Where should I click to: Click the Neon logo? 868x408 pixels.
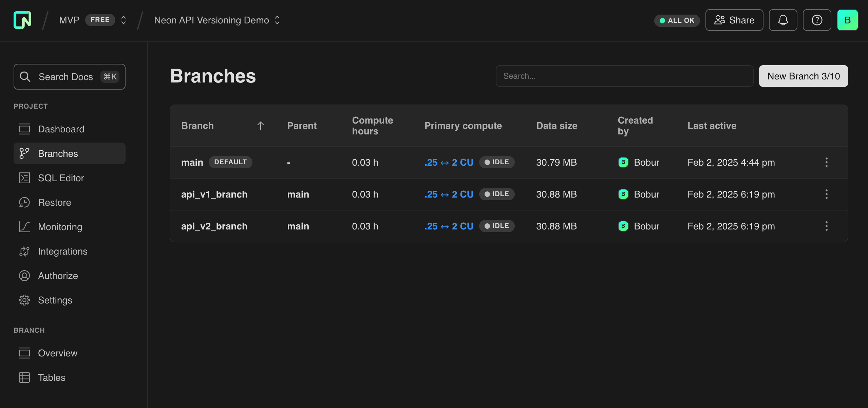pyautogui.click(x=22, y=20)
